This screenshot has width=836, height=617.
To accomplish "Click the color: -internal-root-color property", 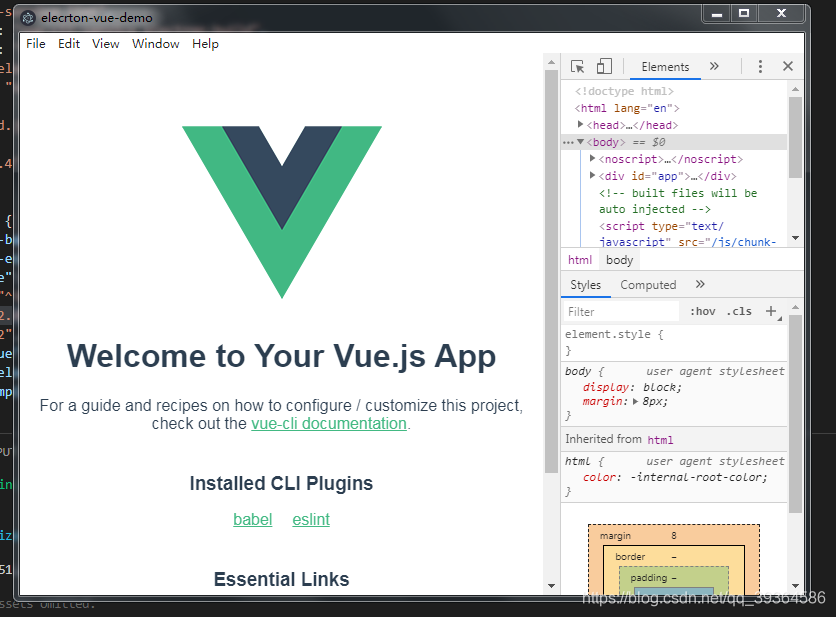I will click(675, 477).
